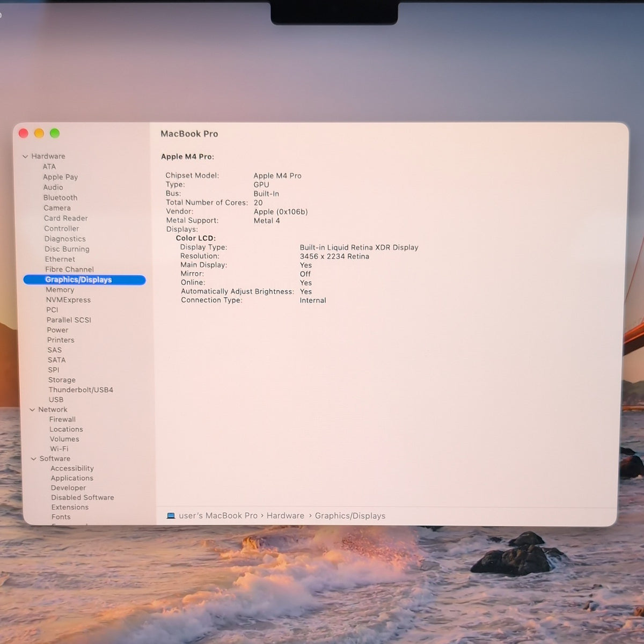This screenshot has height=644, width=644.
Task: Click the "Metal 4" value
Action: click(x=267, y=221)
